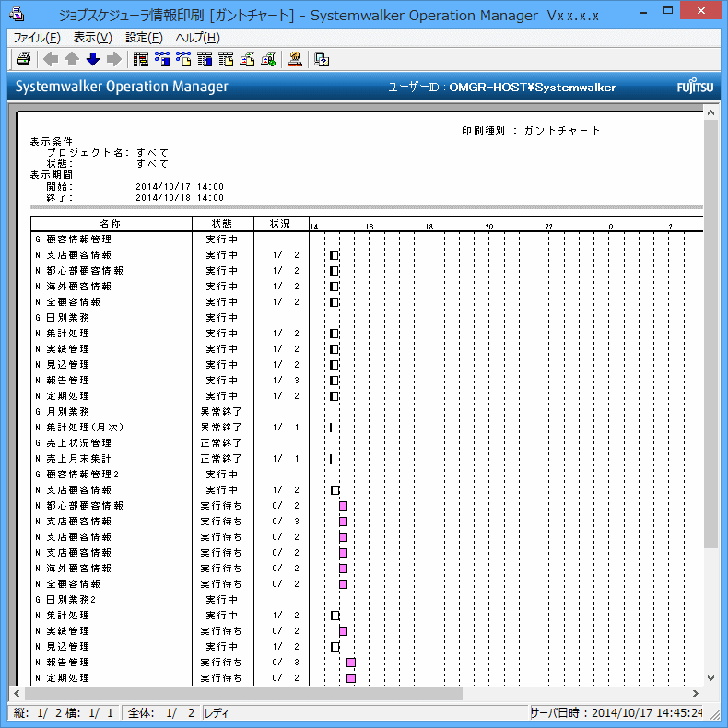Click the list icon with blue page
This screenshot has height=728, width=728.
205,59
